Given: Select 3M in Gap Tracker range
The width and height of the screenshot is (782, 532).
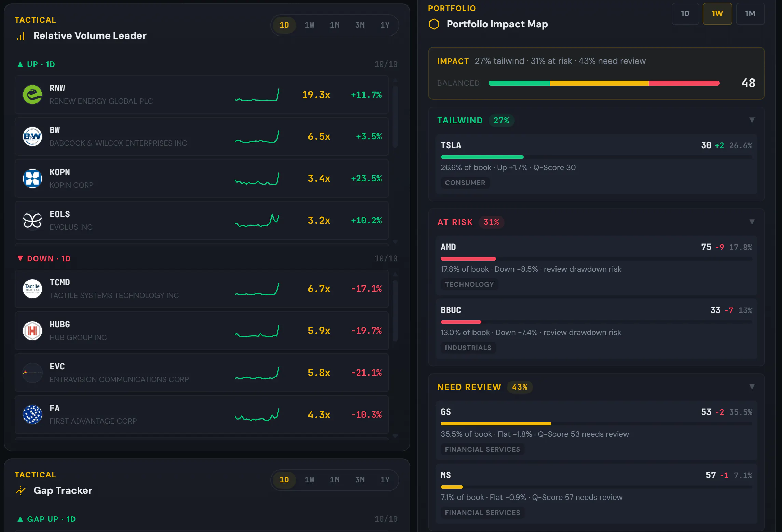Looking at the screenshot, I should pyautogui.click(x=360, y=480).
